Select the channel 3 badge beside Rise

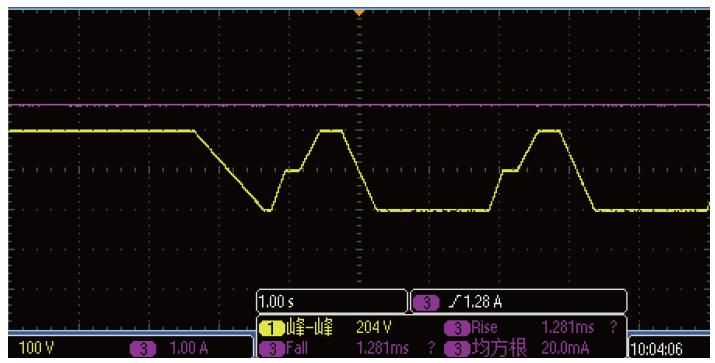tap(457, 327)
